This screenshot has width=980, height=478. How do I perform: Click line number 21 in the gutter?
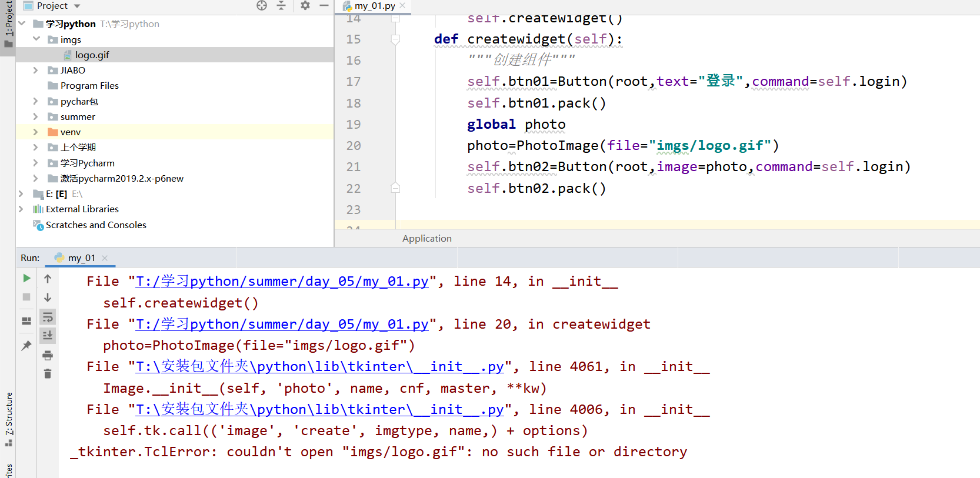coord(354,167)
